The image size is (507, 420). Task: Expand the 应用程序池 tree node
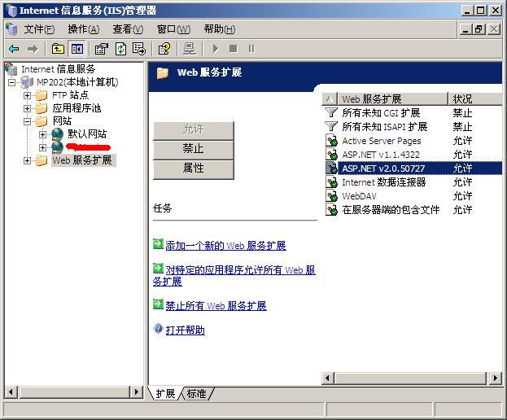(x=27, y=108)
